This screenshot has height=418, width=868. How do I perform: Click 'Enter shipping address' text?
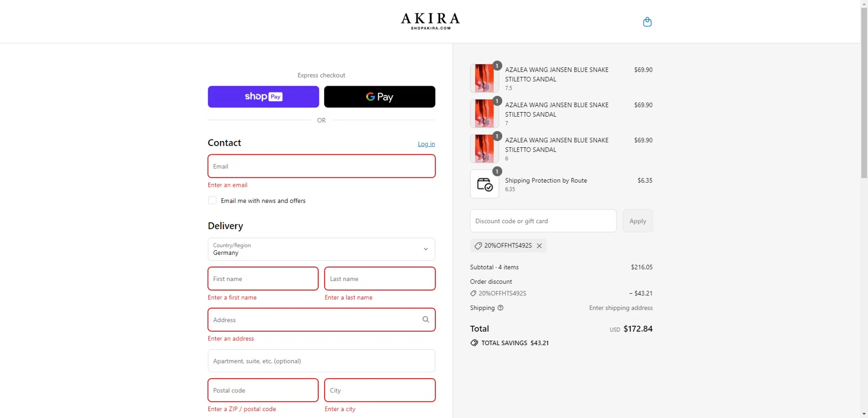tap(621, 308)
